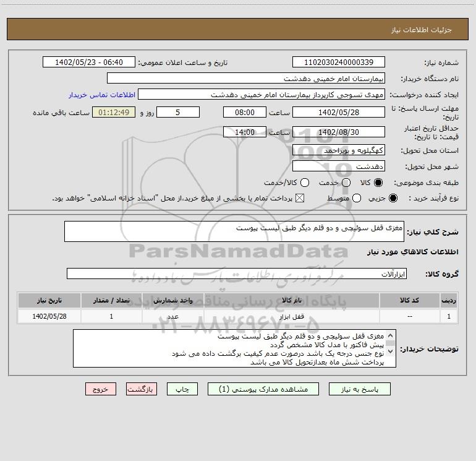Screen dimensions: 476x461
Task: Click the remaining time 01:12:49 field
Action: pos(114,112)
